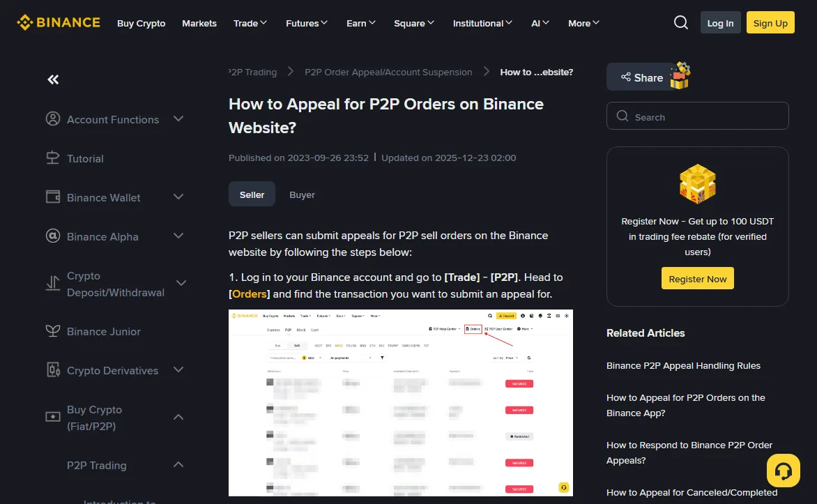817x504 pixels.
Task: Expand Binance Wallet section
Action: coord(178,197)
